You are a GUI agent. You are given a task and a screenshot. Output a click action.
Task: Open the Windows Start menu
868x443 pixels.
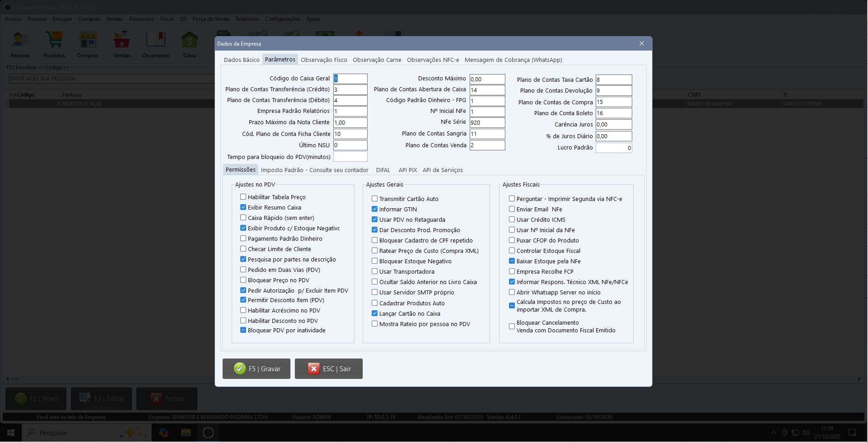click(x=10, y=432)
